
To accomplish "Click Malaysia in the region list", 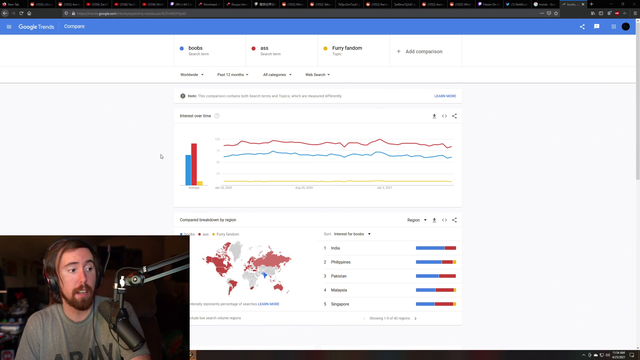I will tap(339, 290).
